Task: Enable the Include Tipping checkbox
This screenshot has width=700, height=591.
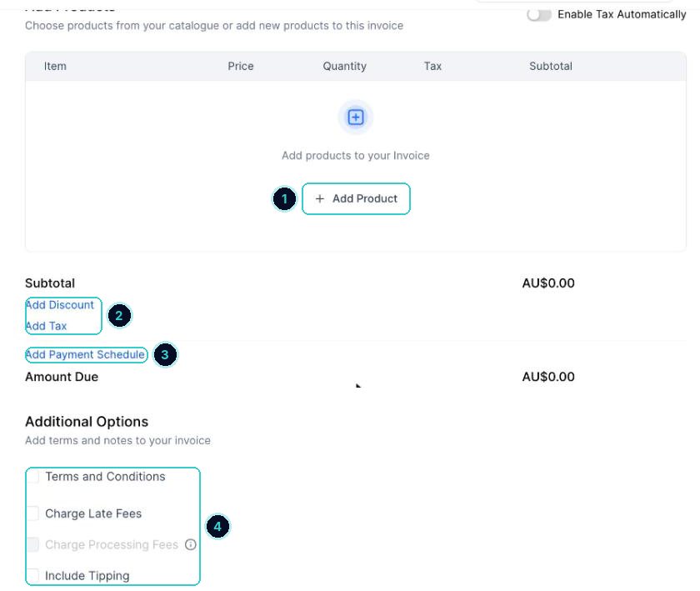Action: coord(33,575)
